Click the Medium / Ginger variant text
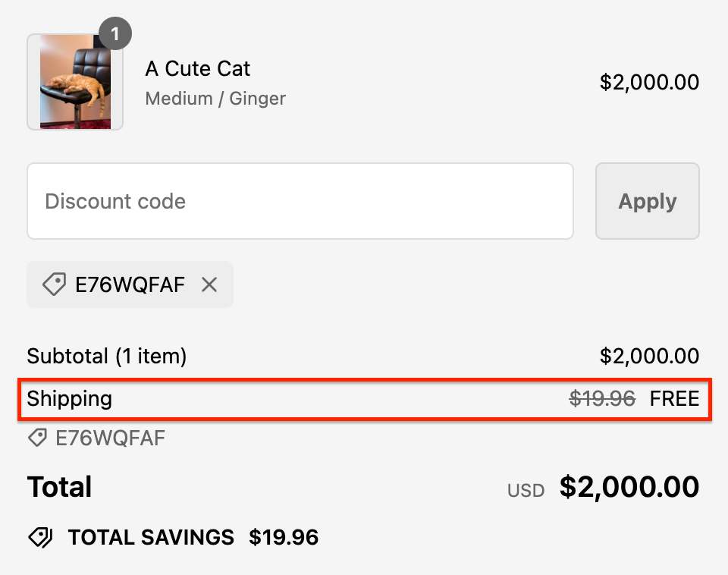The width and height of the screenshot is (728, 575). [215, 99]
